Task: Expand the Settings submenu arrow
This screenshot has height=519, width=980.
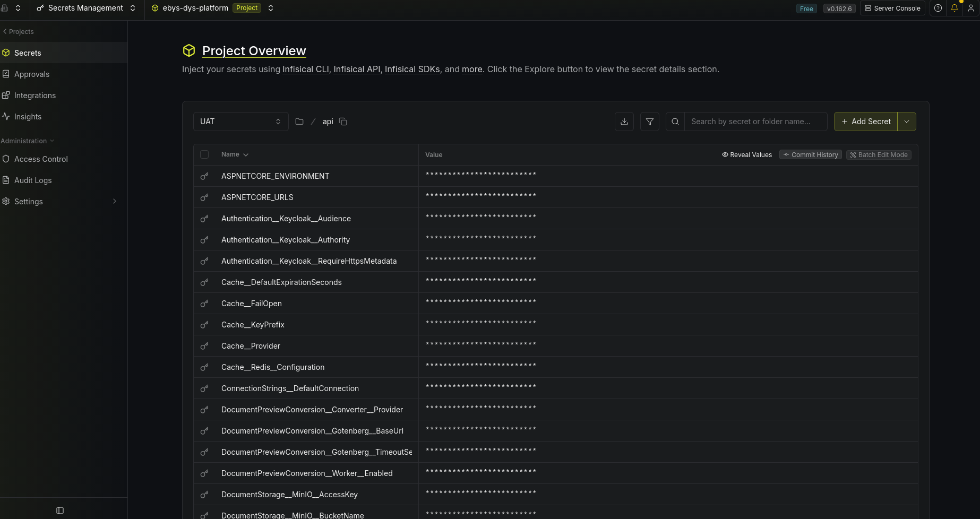Action: tap(115, 201)
